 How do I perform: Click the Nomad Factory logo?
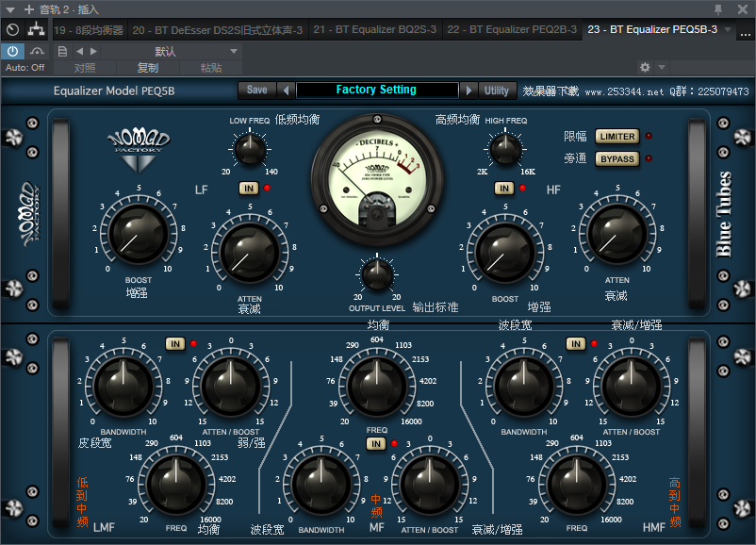139,150
